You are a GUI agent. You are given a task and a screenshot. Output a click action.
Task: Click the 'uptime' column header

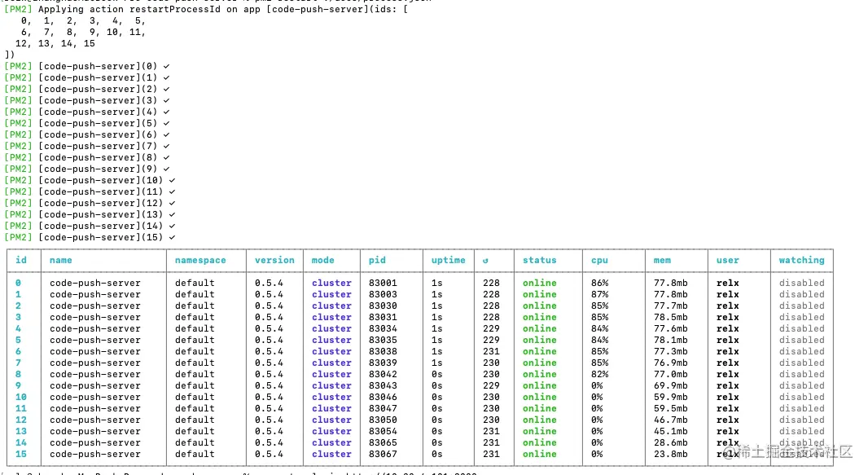[x=449, y=260]
